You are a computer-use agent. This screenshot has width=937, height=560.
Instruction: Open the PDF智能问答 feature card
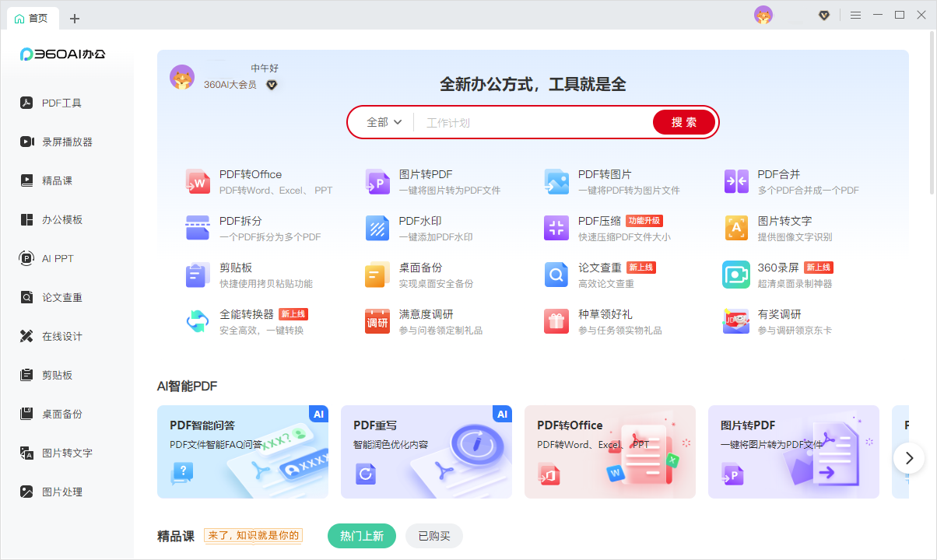243,452
